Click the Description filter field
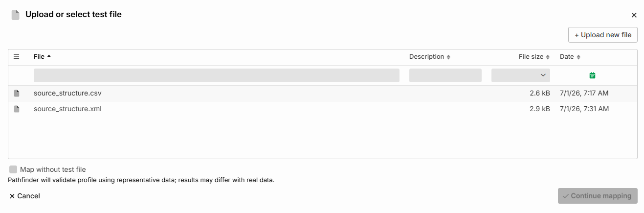 (x=445, y=75)
